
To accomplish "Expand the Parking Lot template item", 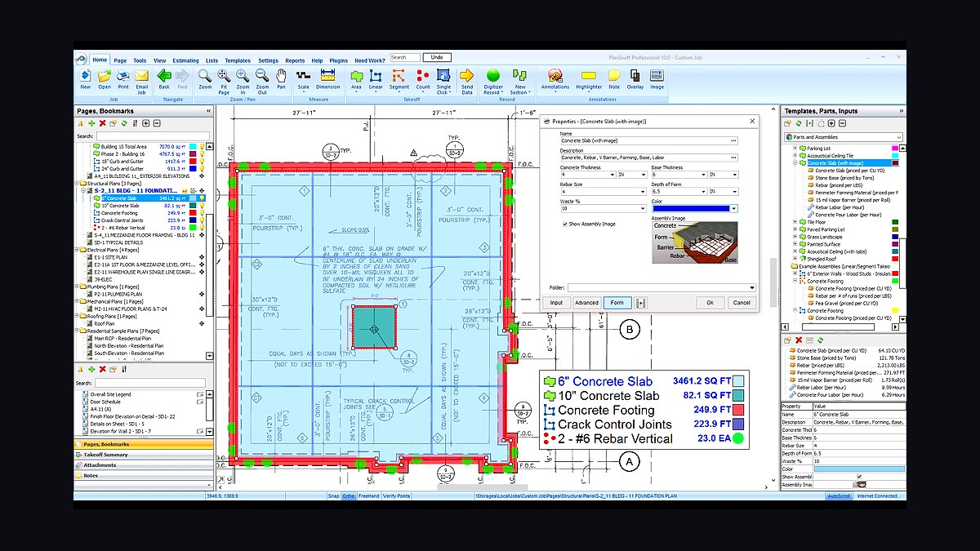I will click(795, 148).
